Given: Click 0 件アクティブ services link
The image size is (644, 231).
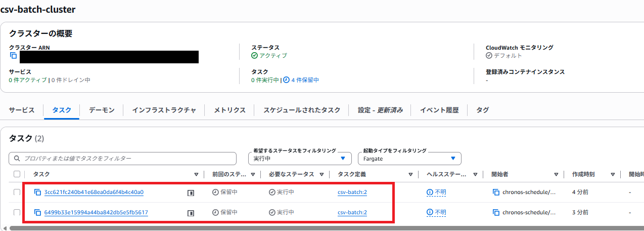Looking at the screenshot, I should (28, 80).
